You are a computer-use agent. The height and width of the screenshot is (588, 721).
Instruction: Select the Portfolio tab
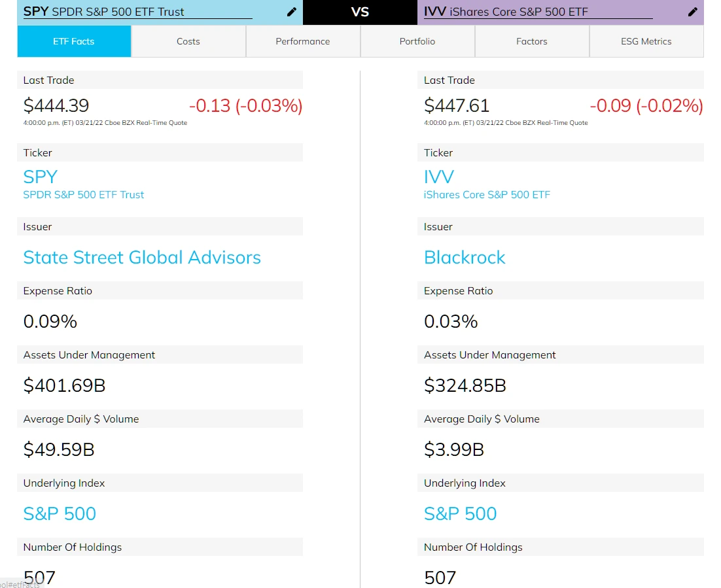pyautogui.click(x=417, y=41)
